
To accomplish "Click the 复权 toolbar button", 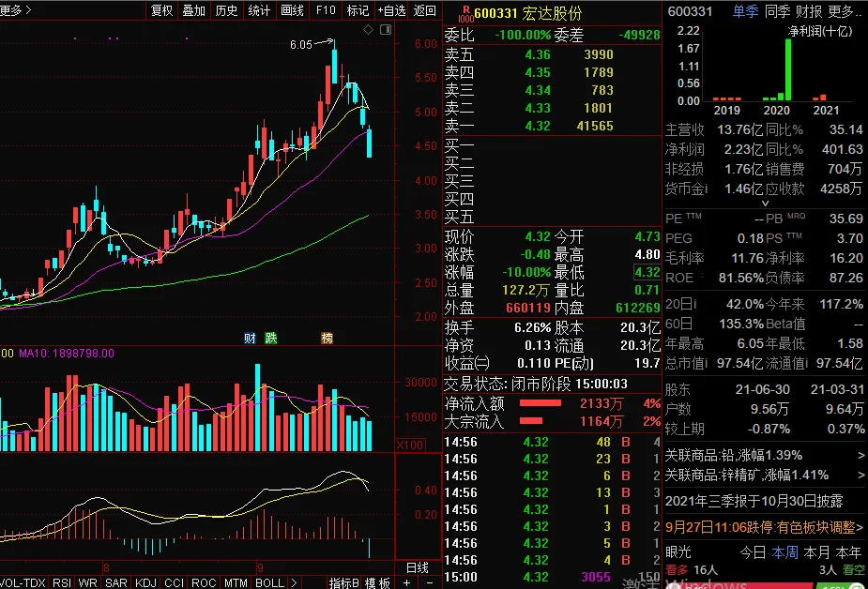I will (161, 10).
